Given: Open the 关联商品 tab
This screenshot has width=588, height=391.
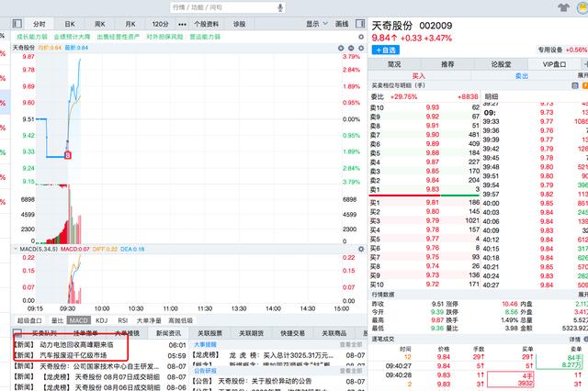Looking at the screenshot, I should coord(334,333).
